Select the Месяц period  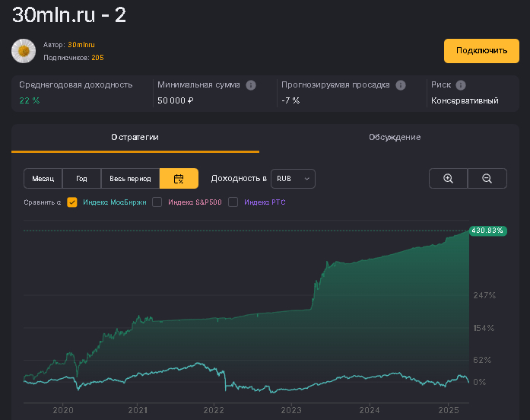point(43,179)
